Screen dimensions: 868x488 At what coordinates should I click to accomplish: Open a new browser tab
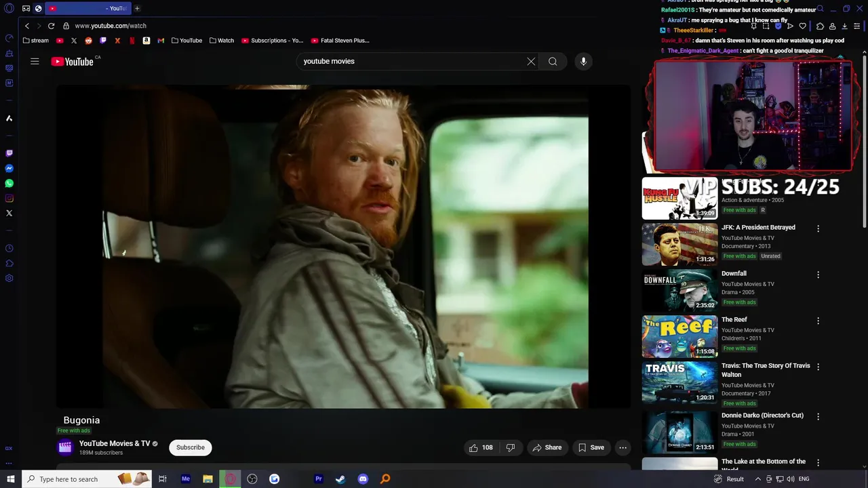[x=137, y=8]
